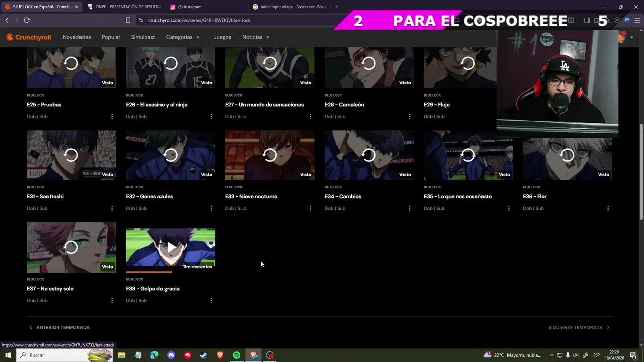Open options menu for E26 El asesino y el ninja
This screenshot has width=644, height=362.
point(211,116)
